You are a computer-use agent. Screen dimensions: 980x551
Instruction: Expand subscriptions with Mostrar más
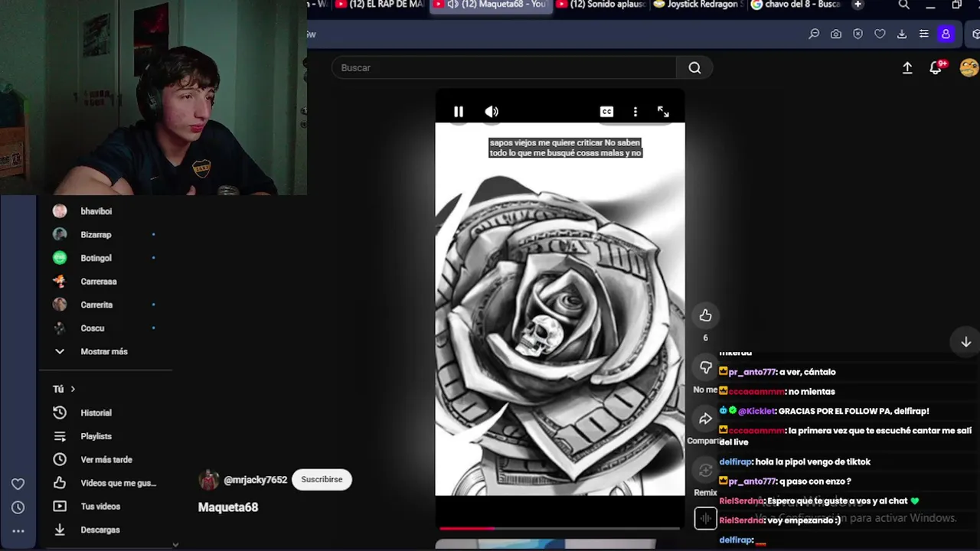coord(104,351)
